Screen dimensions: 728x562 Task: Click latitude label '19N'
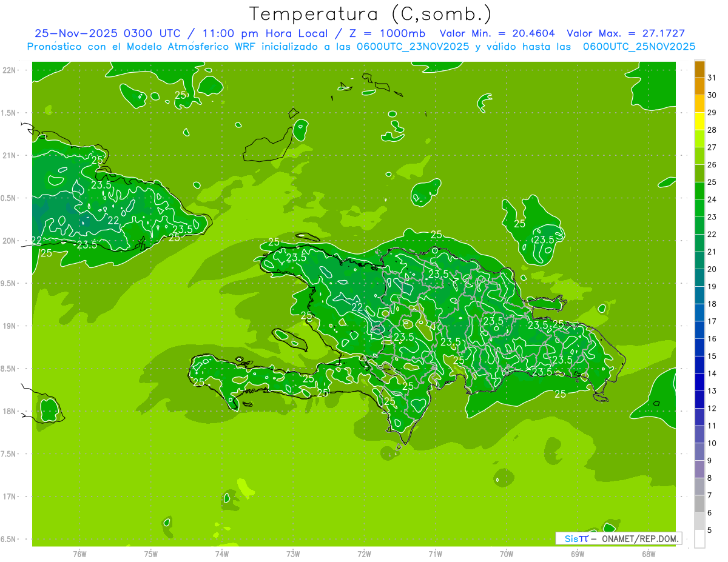pos(9,326)
